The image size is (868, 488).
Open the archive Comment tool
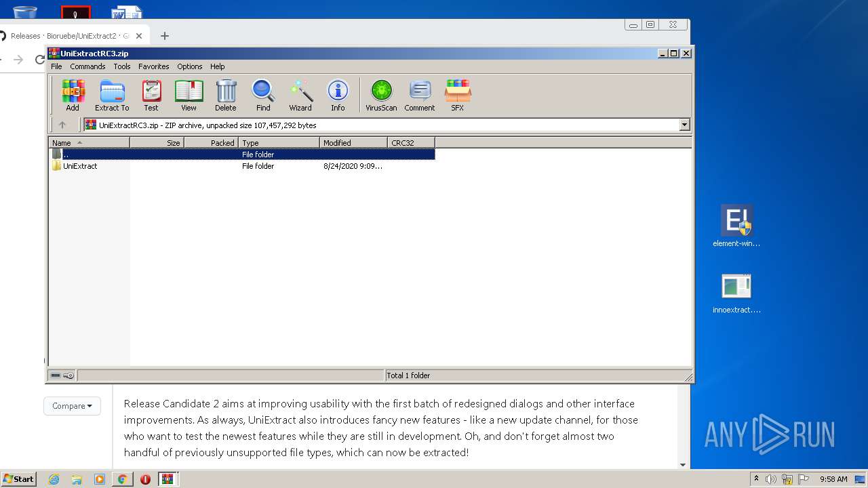(x=420, y=95)
